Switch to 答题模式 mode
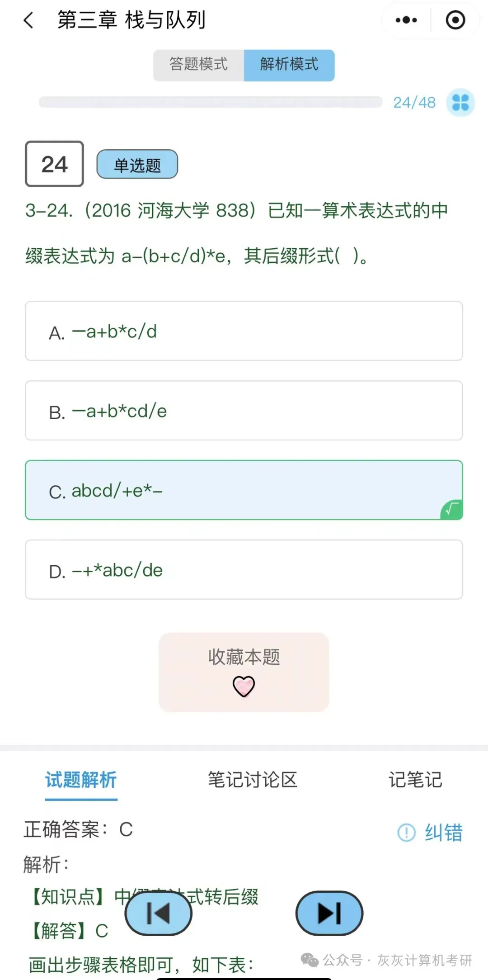The width and height of the screenshot is (488, 980). point(199,65)
